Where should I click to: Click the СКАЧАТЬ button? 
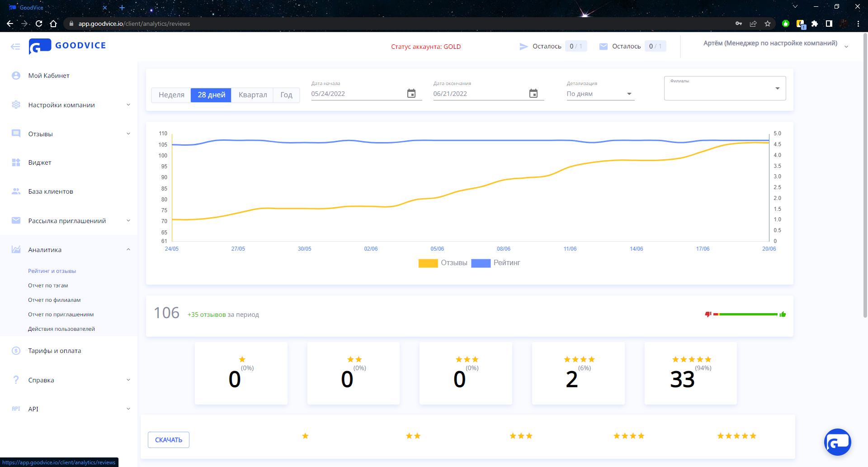point(168,440)
